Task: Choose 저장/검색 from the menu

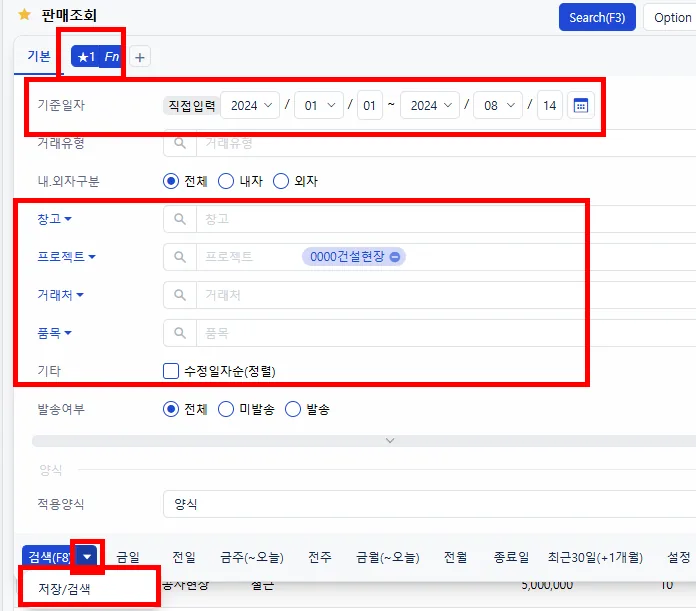Action: click(x=64, y=589)
